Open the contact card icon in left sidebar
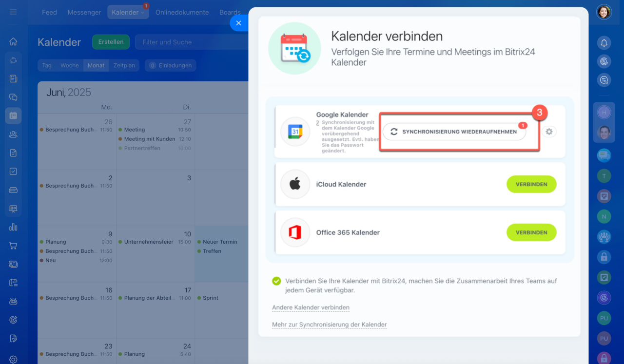This screenshot has height=364, width=624. pyautogui.click(x=13, y=264)
